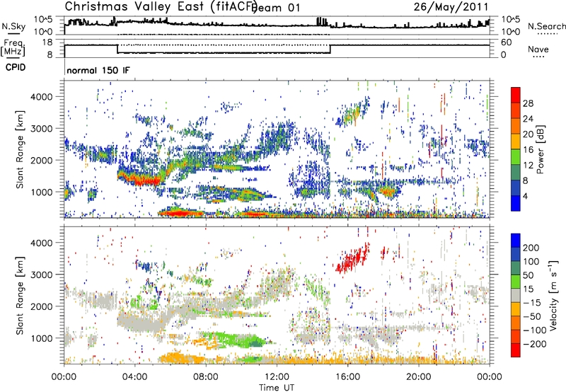The image size is (566, 392).
Task: Click the '4000' tick of the velocity panel
Action: tap(41, 243)
